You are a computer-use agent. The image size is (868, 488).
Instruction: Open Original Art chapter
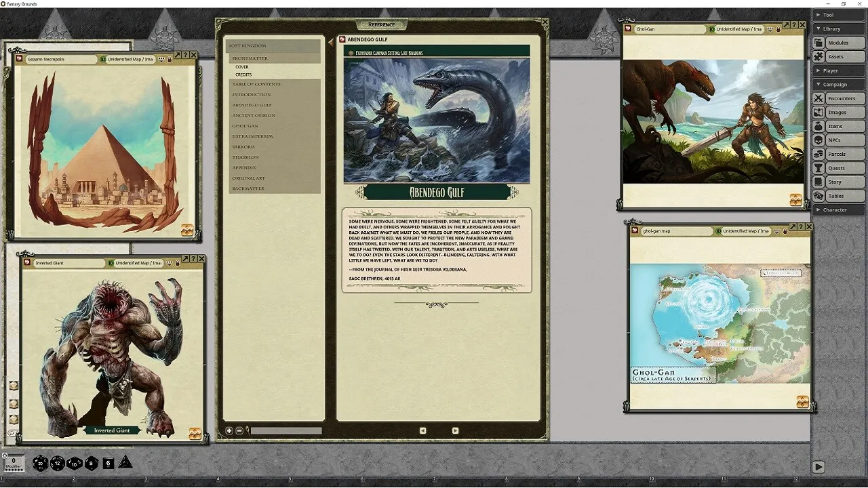coord(274,178)
